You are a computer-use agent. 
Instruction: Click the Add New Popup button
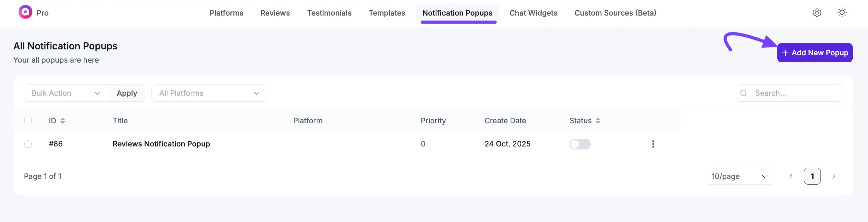click(x=815, y=52)
